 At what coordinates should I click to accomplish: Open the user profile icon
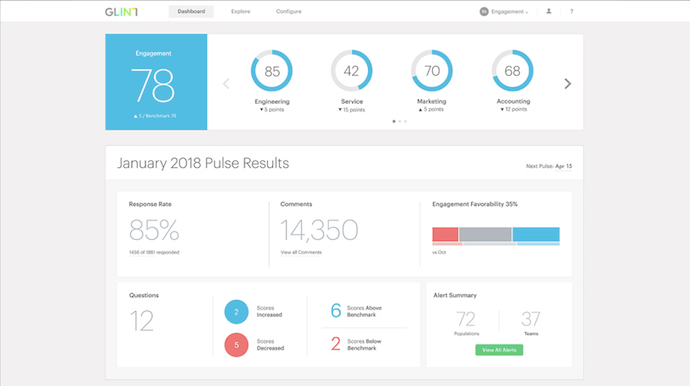pos(549,11)
